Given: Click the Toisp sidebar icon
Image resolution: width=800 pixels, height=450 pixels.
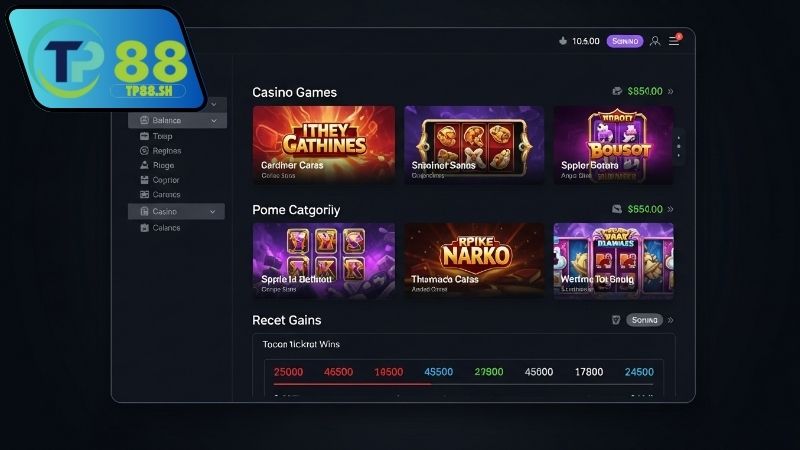Looking at the screenshot, I should tap(144, 136).
